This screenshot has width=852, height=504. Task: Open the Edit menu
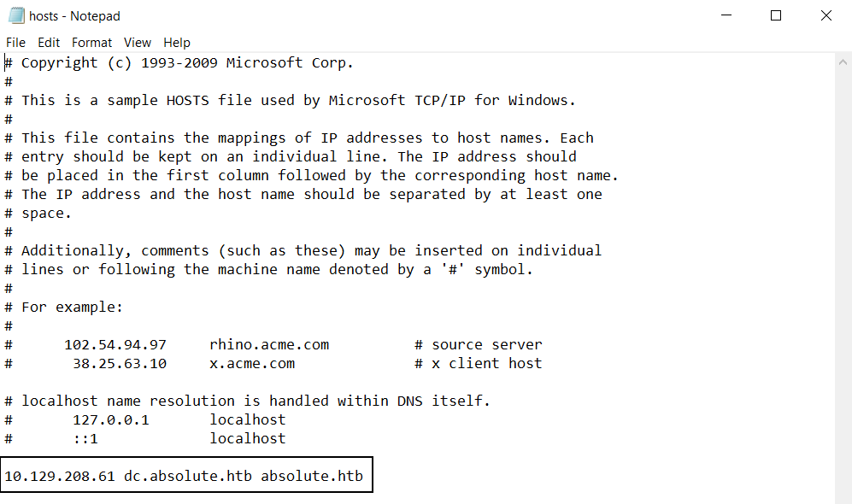pyautogui.click(x=49, y=42)
